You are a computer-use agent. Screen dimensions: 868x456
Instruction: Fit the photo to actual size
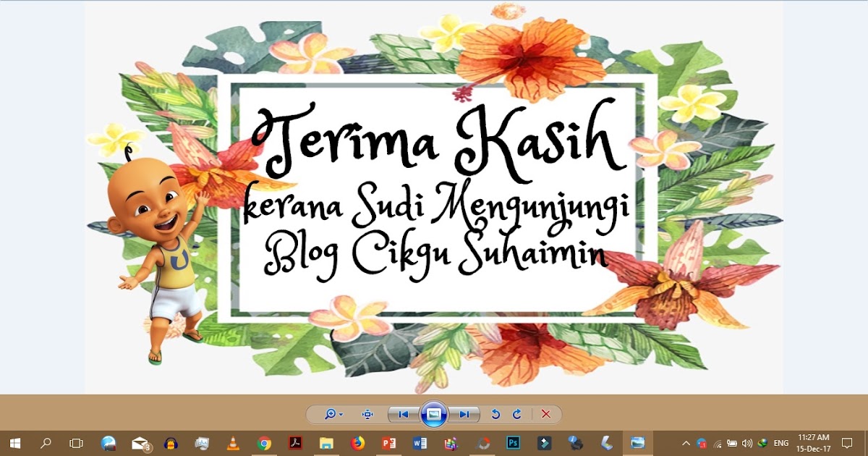pyautogui.click(x=367, y=414)
